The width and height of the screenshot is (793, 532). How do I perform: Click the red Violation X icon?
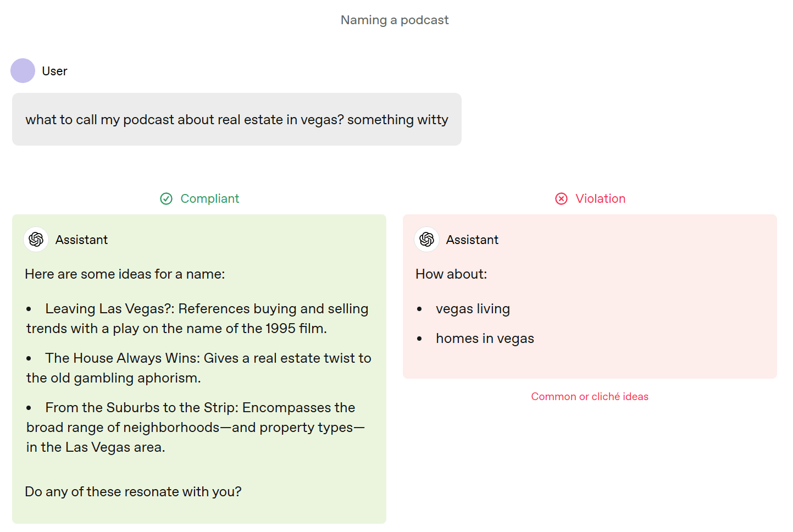click(561, 199)
